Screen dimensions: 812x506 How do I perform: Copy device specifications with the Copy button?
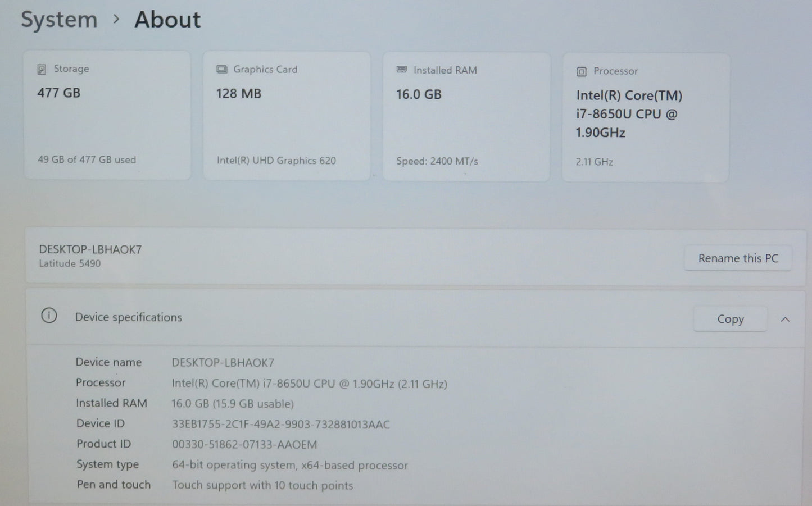tap(730, 319)
